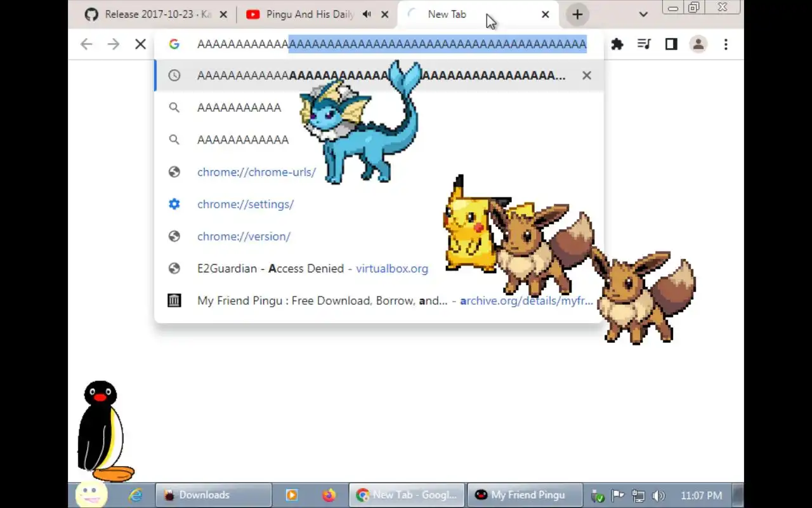Open E2Guardian Access Denied virtualbox.org suggestion
The width and height of the screenshot is (812, 508).
click(379, 269)
